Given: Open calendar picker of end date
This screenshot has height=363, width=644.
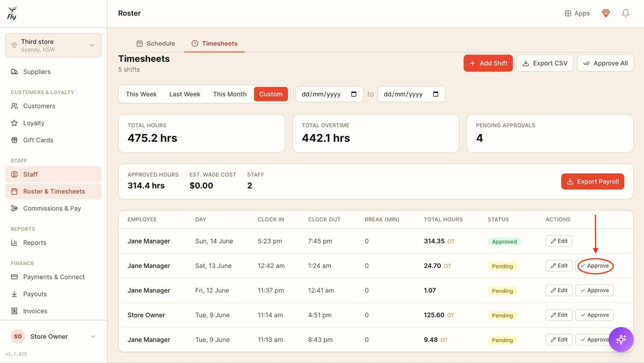Looking at the screenshot, I should tap(436, 94).
